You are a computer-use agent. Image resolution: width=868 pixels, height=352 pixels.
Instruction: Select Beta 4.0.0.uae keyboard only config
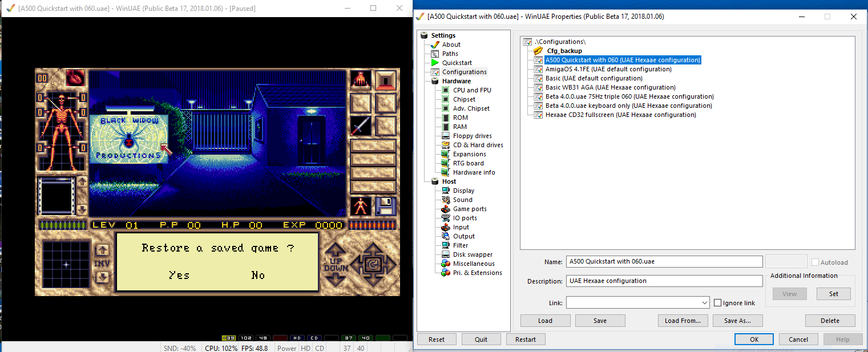coord(629,106)
